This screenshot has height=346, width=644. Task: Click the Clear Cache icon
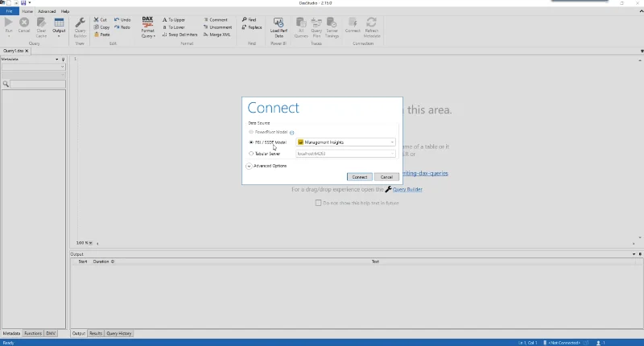click(41, 23)
